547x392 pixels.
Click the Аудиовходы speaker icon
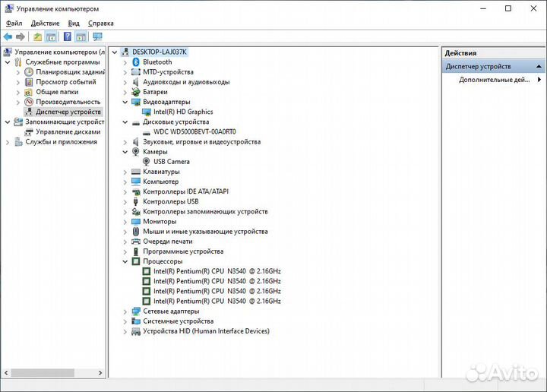tap(136, 82)
